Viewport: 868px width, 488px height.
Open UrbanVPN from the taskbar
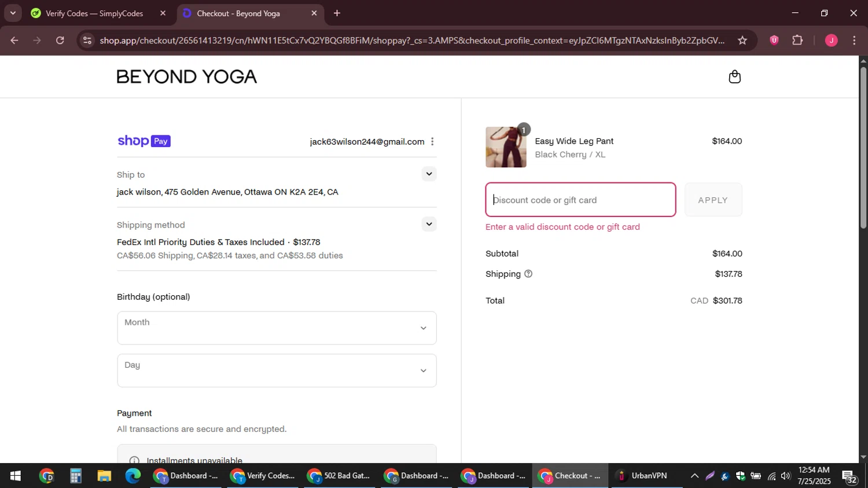[642, 476]
